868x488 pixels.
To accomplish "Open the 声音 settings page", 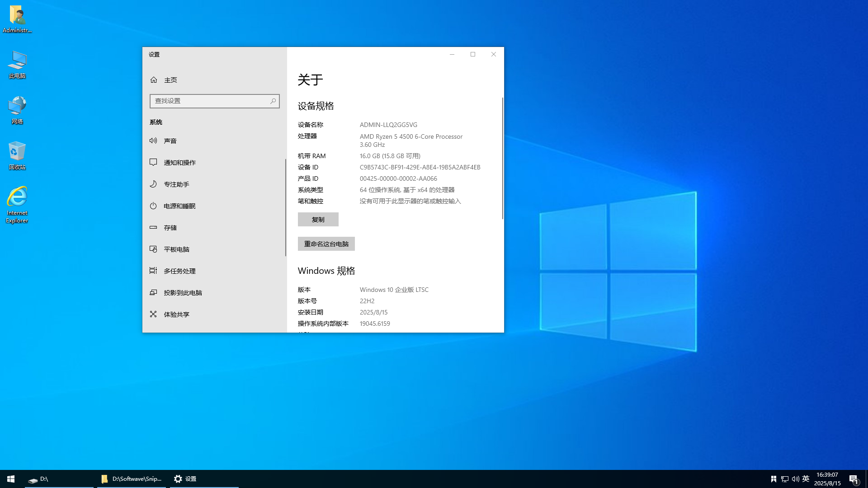I will point(154,141).
